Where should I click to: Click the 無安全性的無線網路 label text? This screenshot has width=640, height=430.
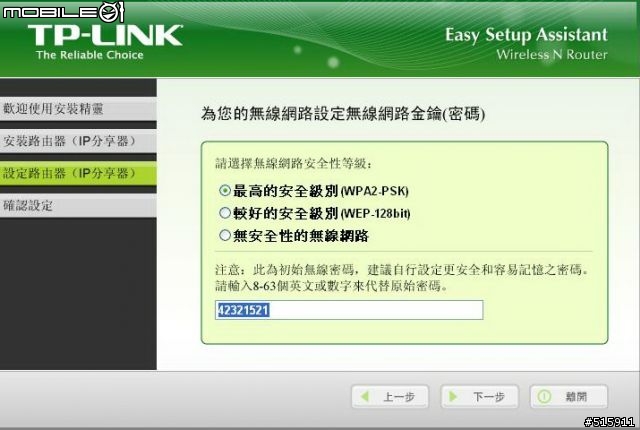(x=301, y=236)
